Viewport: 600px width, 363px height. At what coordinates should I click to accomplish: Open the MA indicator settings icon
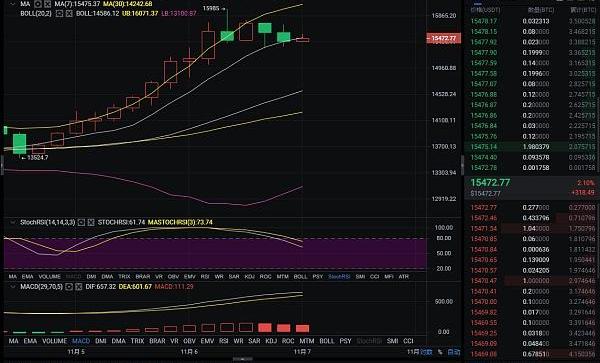pos(38,4)
